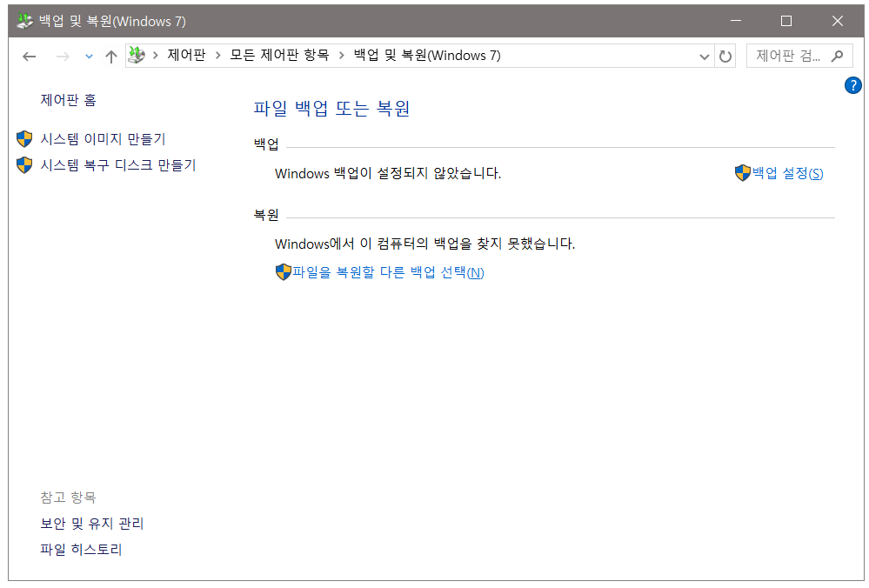Click the shield icon beside 시스템 이미지 만들기
The image size is (869, 588).
click(x=23, y=137)
